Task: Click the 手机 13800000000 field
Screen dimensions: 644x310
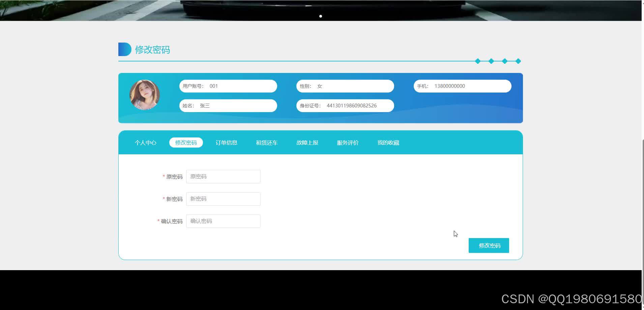Action: 463,86
